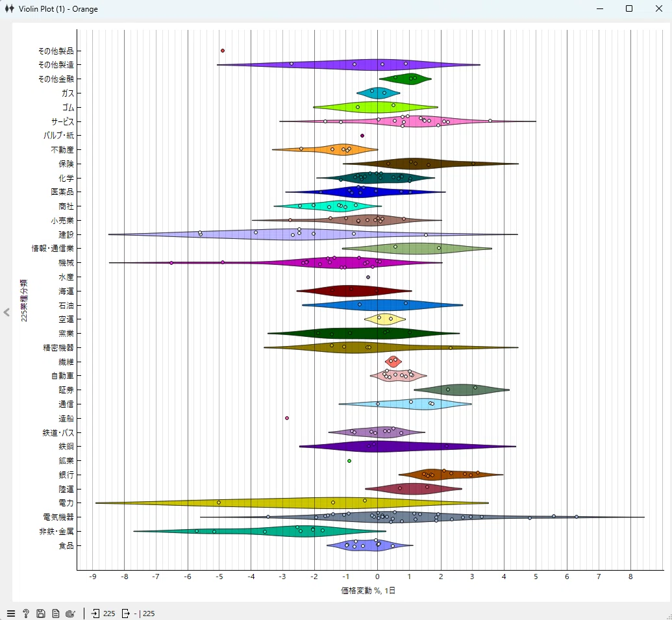Viewport: 672px width, 620px height.
Task: Click the 食品 category label
Action: (x=66, y=546)
